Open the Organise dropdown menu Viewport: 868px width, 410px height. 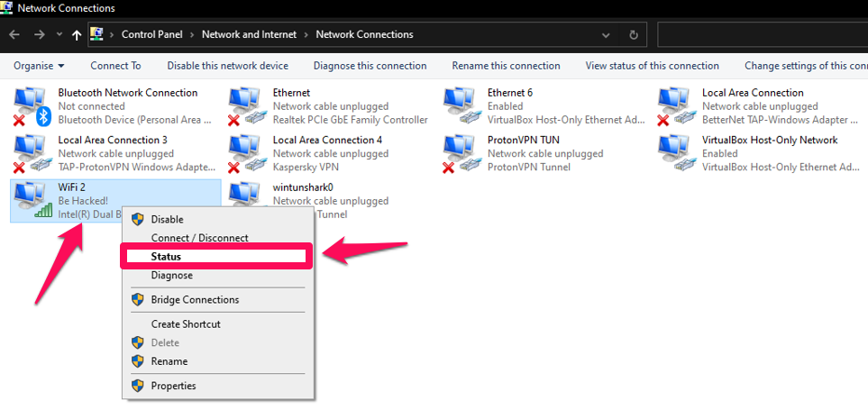[x=39, y=65]
